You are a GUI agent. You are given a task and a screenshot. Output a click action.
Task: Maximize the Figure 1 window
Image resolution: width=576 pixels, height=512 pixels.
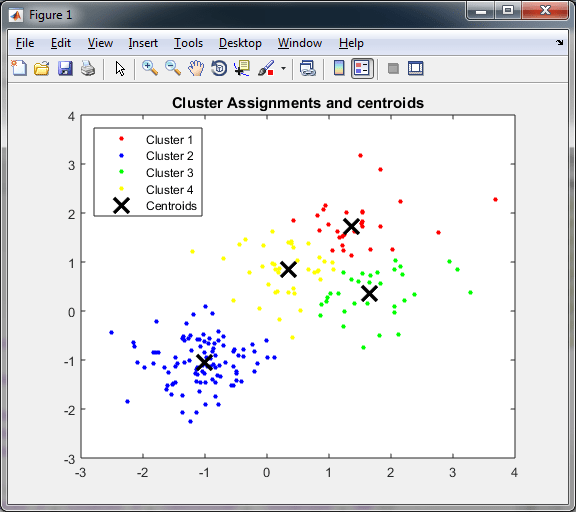click(508, 10)
